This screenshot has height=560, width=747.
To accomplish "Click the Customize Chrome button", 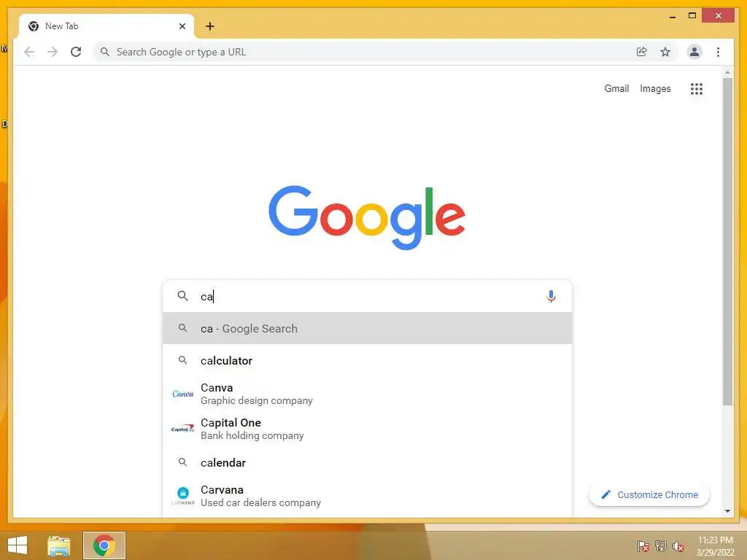I will click(x=649, y=495).
